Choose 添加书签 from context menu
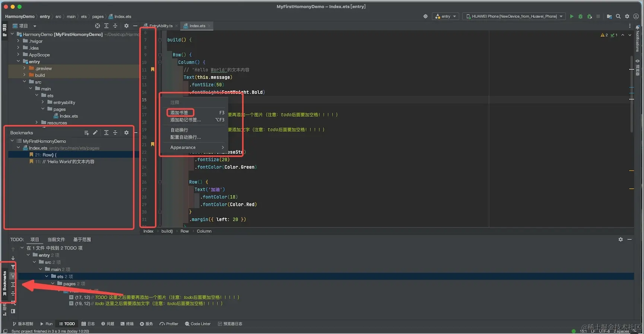Screen dimensions: 644x334 [196, 112]
